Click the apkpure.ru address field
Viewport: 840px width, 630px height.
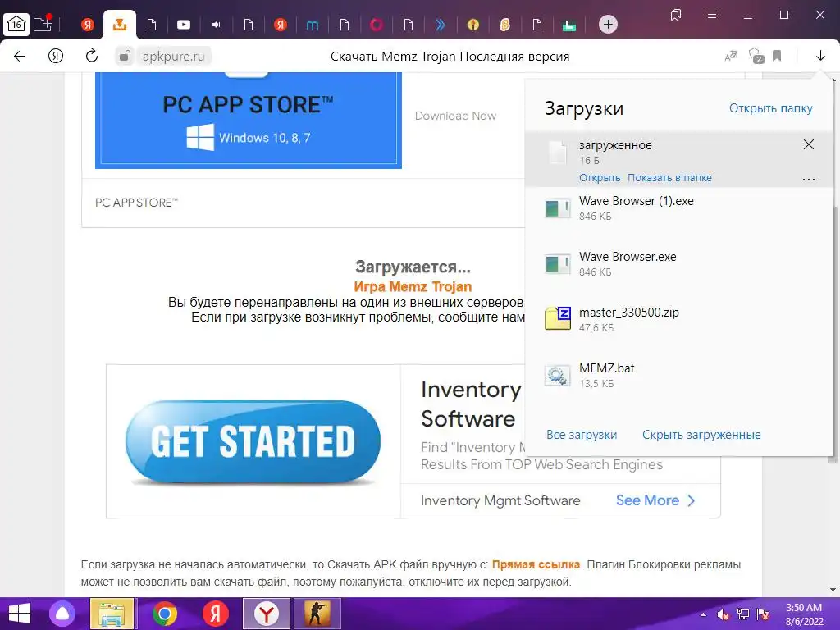174,57
